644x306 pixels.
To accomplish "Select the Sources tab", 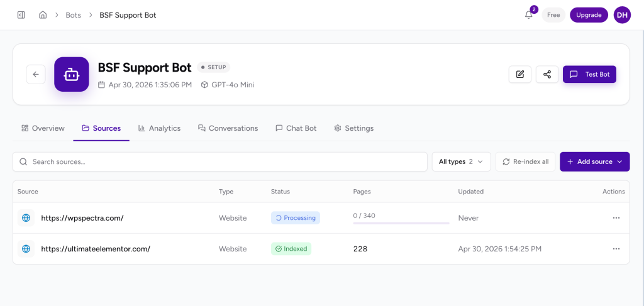I will 101,128.
